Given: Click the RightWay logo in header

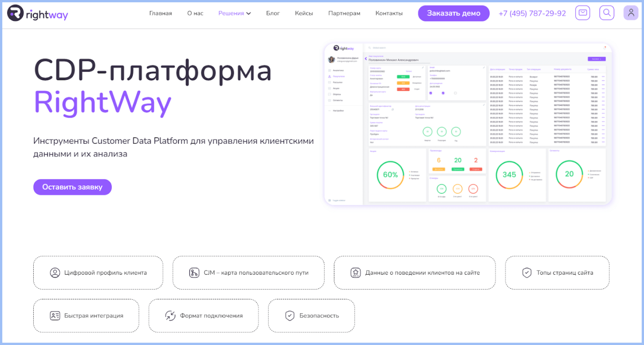Looking at the screenshot, I should [x=38, y=13].
